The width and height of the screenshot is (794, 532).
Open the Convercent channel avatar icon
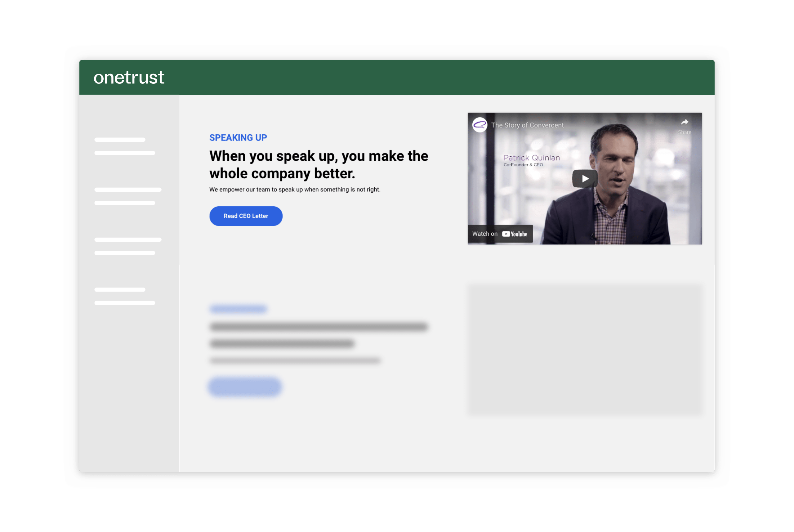[480, 125]
